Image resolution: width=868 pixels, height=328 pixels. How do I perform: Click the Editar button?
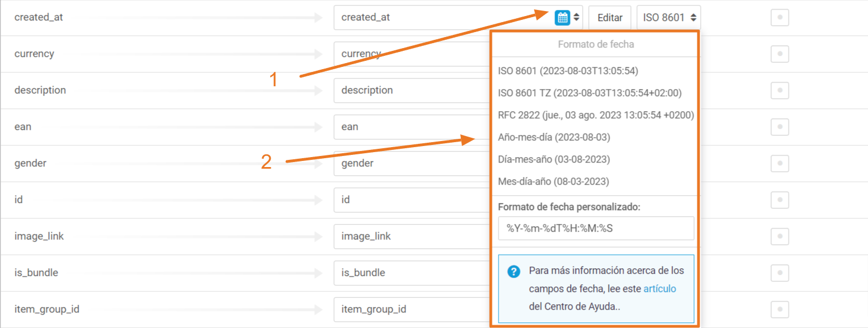(x=609, y=18)
